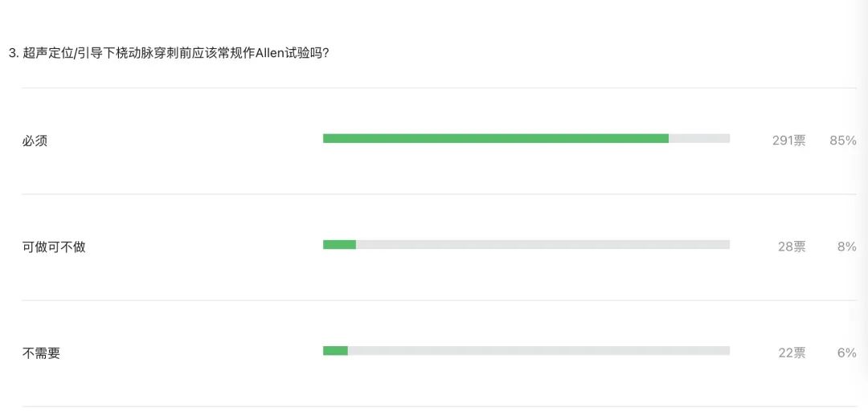Select the 必须 option label
Viewport: 868px width, 412px height.
35,141
